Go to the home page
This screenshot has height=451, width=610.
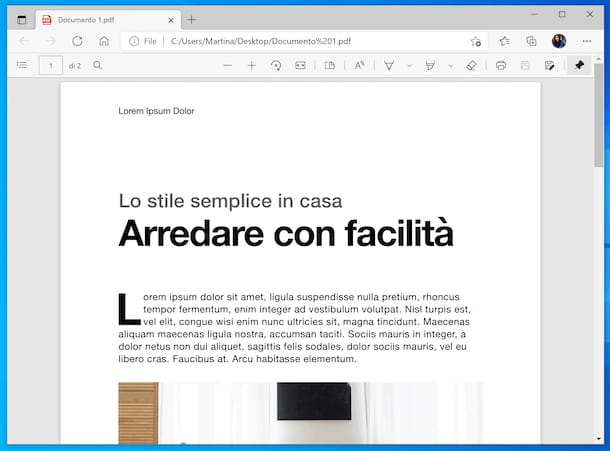click(x=104, y=41)
